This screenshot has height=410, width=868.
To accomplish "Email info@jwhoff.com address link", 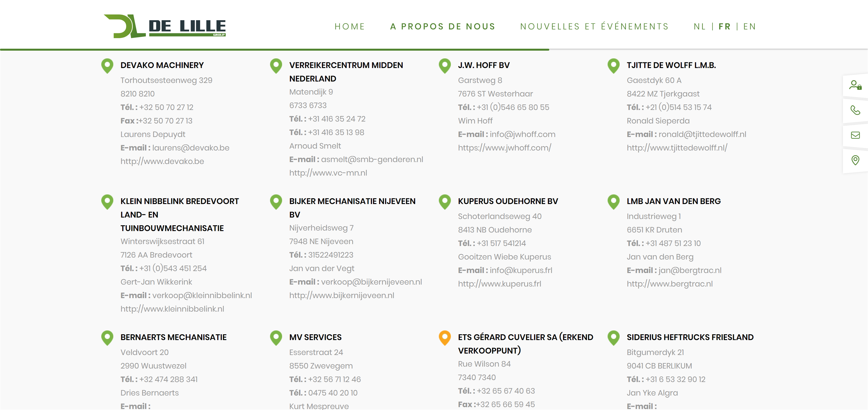I will coord(522,134).
